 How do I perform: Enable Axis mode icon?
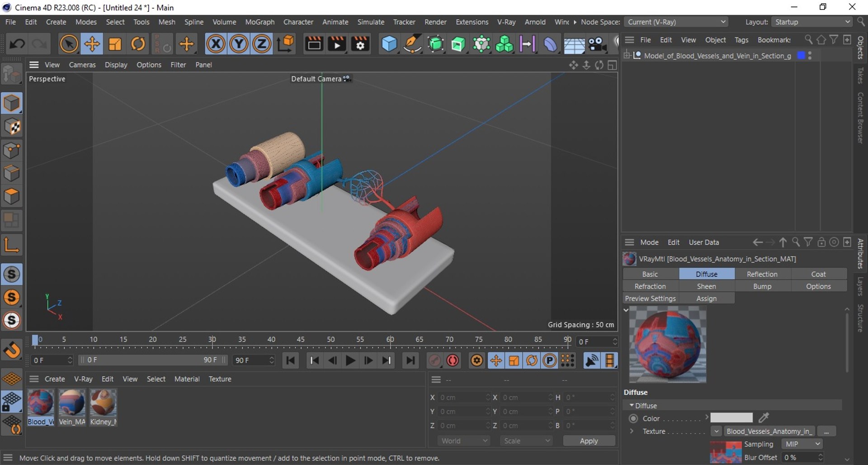(12, 245)
